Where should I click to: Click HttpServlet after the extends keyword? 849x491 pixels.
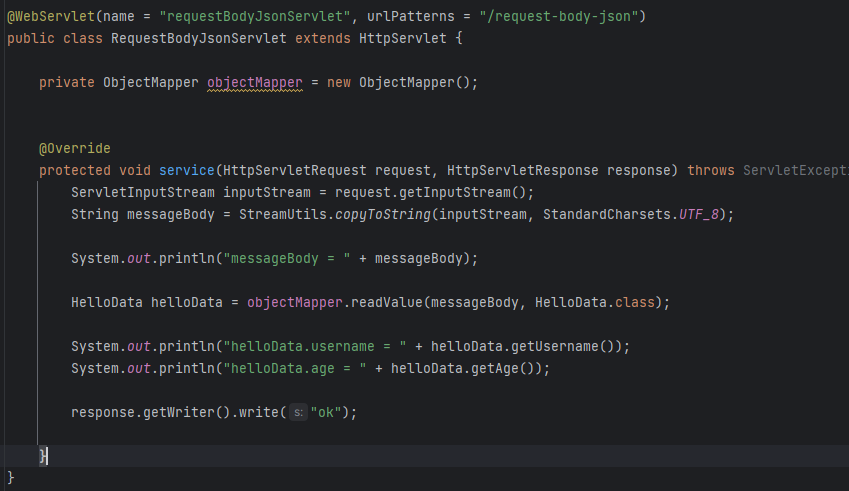coord(403,38)
